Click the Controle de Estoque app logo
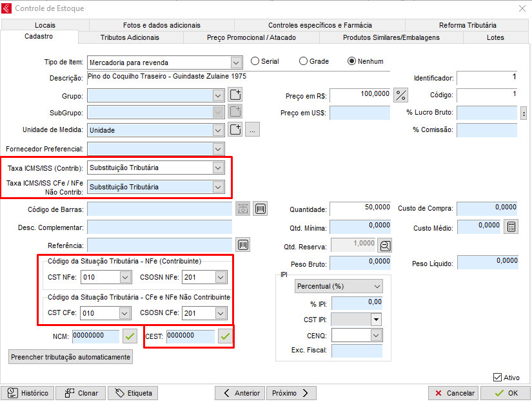The image size is (532, 404). [6, 8]
